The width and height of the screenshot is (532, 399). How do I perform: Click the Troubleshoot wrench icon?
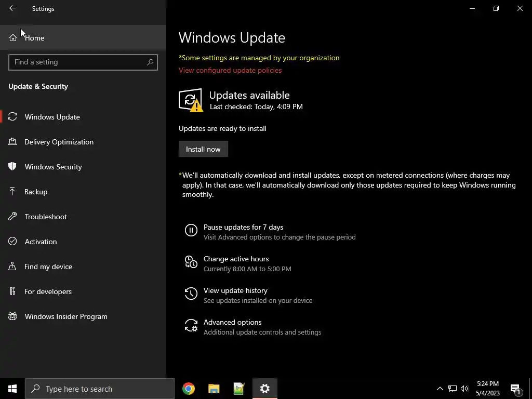pyautogui.click(x=12, y=216)
